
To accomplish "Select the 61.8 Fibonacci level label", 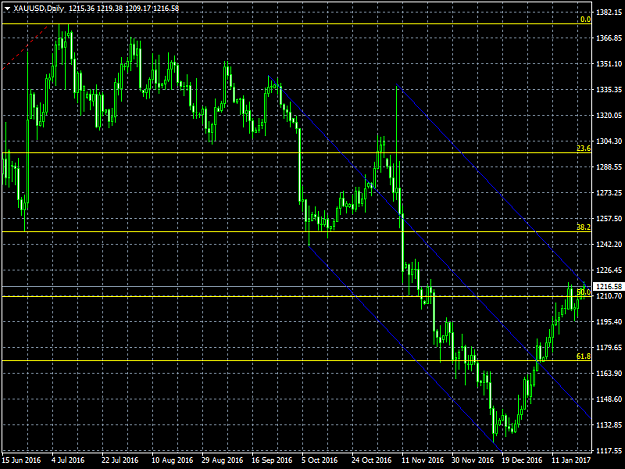I will (x=584, y=356).
